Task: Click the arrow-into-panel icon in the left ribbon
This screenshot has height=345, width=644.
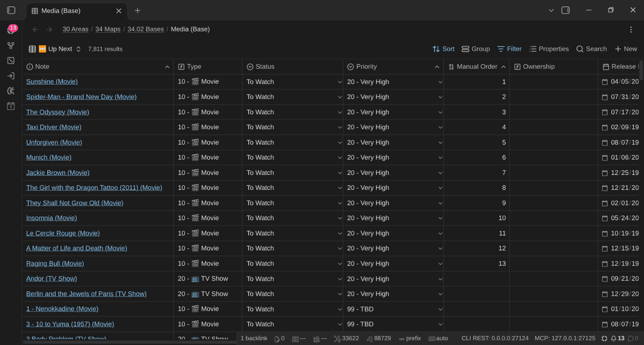Action: point(11,76)
